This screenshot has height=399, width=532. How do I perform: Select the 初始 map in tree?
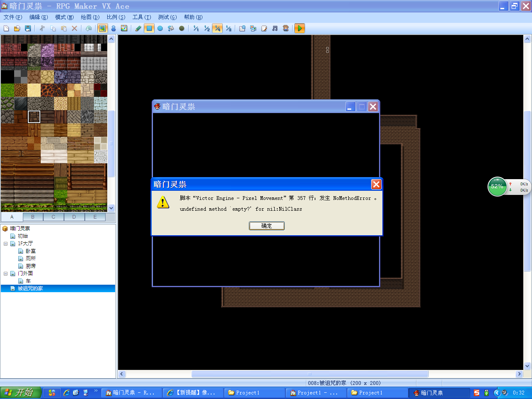(23, 236)
